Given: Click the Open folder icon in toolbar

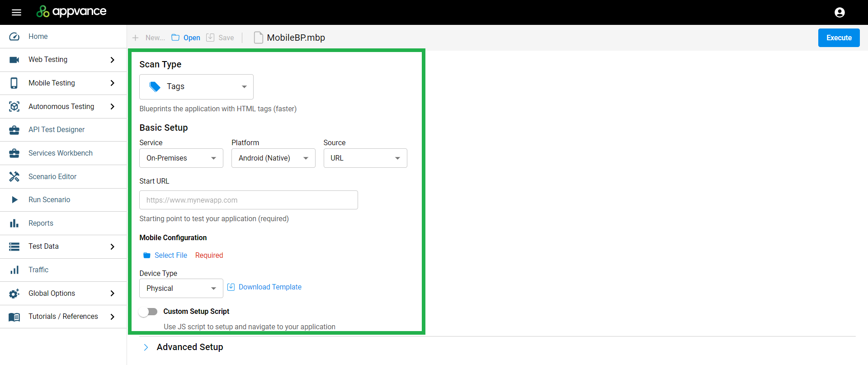Looking at the screenshot, I should pos(175,38).
